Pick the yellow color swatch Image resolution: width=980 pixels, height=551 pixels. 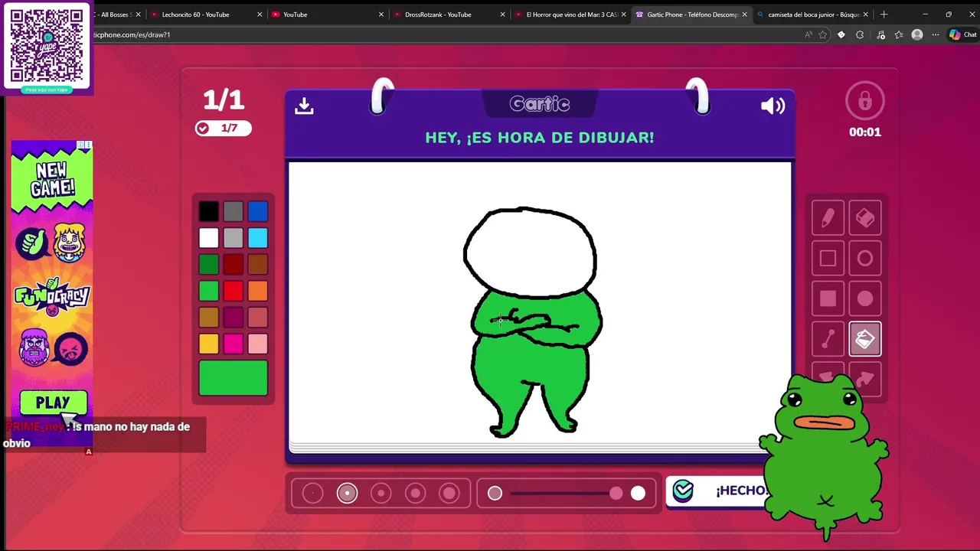pyautogui.click(x=208, y=344)
